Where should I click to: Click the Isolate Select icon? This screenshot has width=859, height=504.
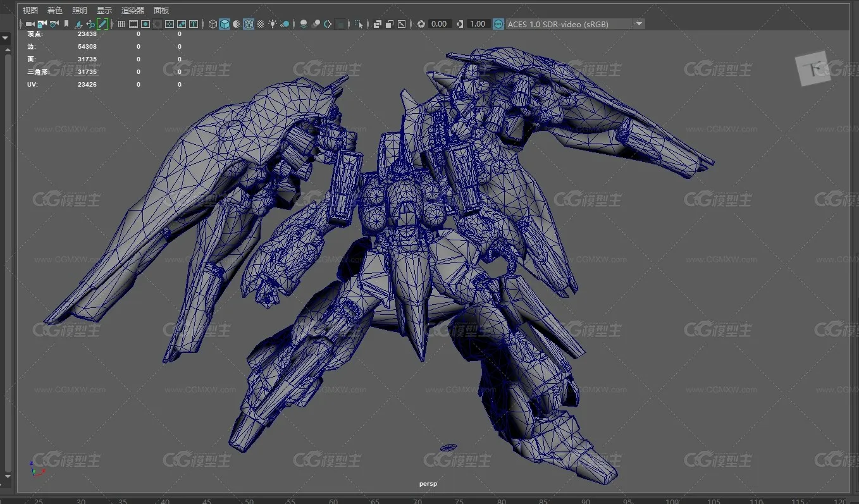[359, 24]
